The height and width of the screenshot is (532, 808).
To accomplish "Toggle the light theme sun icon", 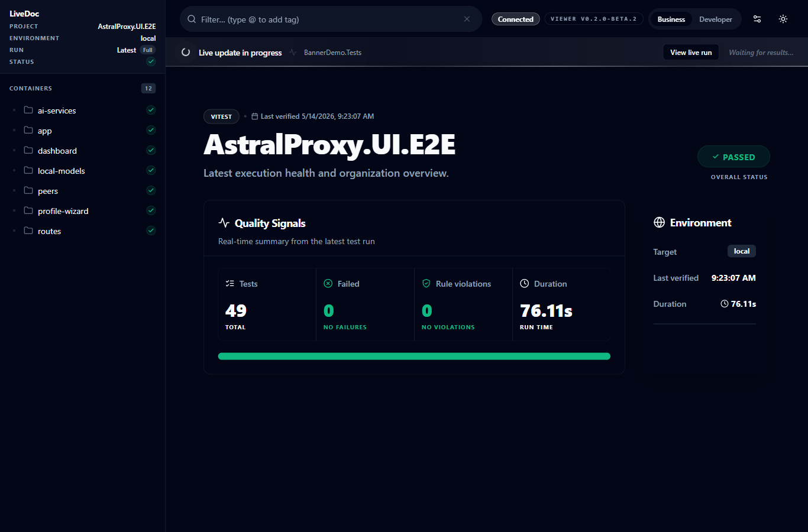I will pyautogui.click(x=783, y=19).
